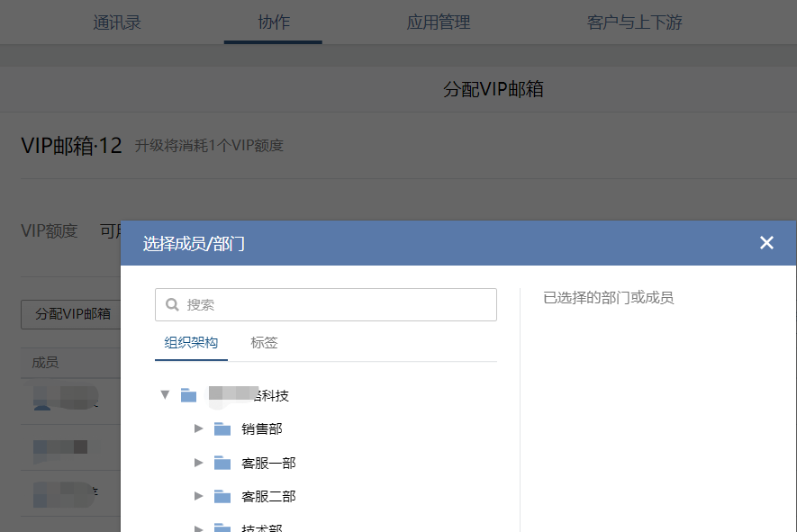Expand the 技术部 department

click(199, 527)
